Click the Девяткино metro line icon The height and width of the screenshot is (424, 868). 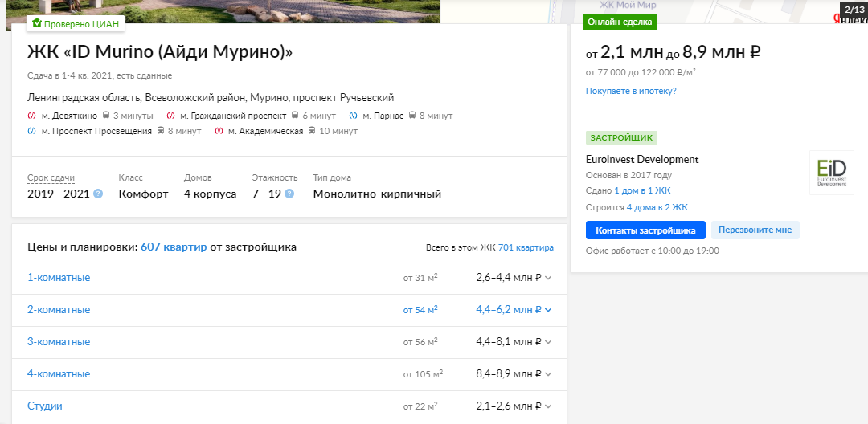pos(31,116)
